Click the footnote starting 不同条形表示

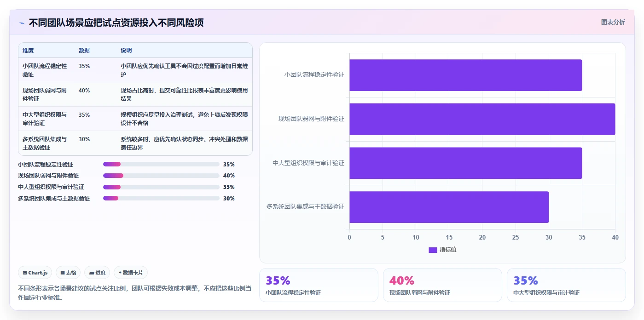135,293
